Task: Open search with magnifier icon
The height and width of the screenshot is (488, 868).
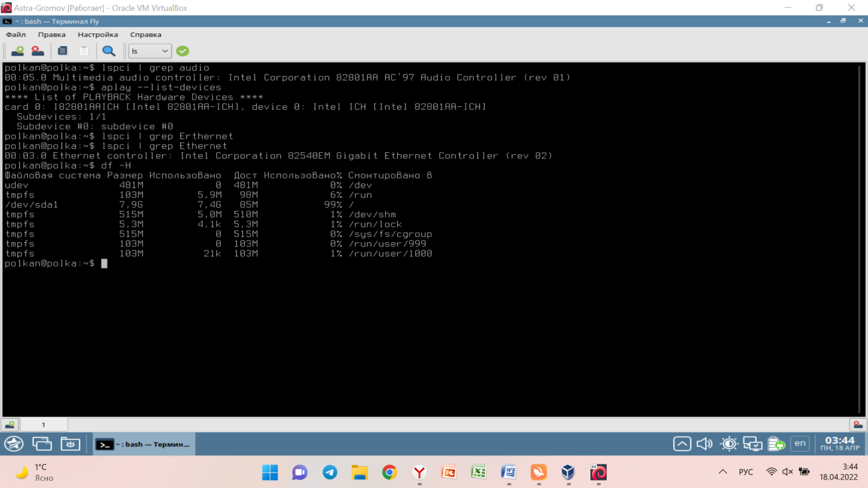Action: coord(108,51)
